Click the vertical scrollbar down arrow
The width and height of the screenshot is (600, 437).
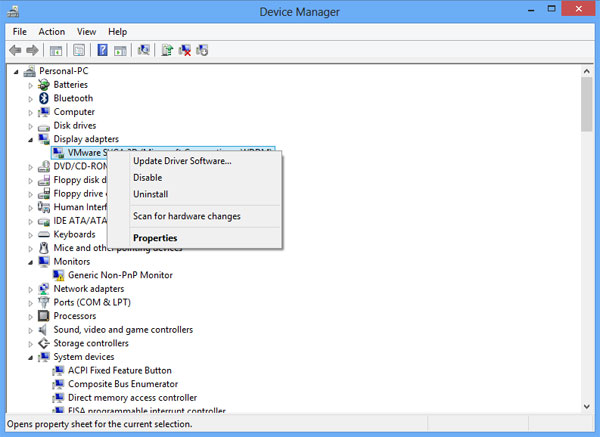pyautogui.click(x=587, y=406)
